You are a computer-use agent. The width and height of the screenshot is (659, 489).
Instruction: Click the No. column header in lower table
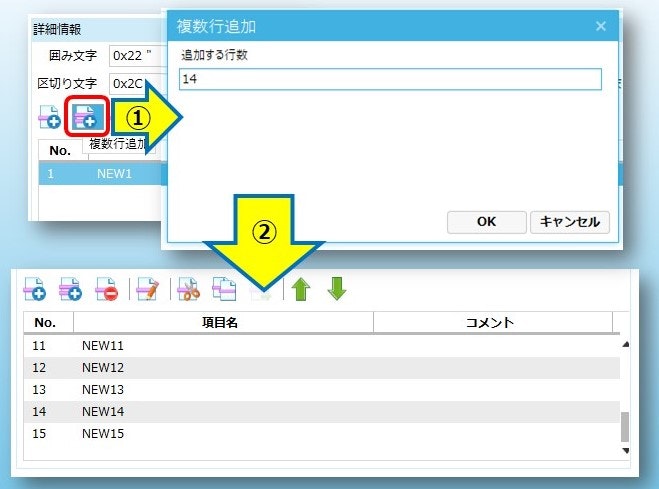[x=48, y=323]
